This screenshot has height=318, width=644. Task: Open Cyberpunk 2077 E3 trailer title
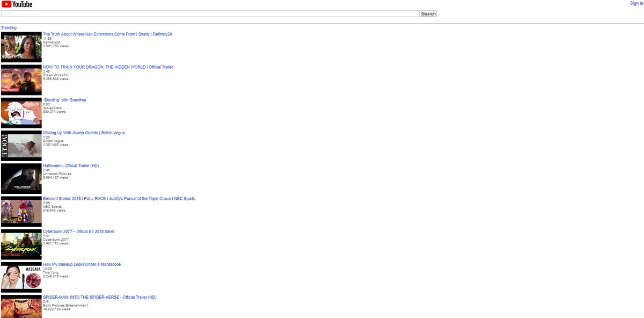pos(79,231)
